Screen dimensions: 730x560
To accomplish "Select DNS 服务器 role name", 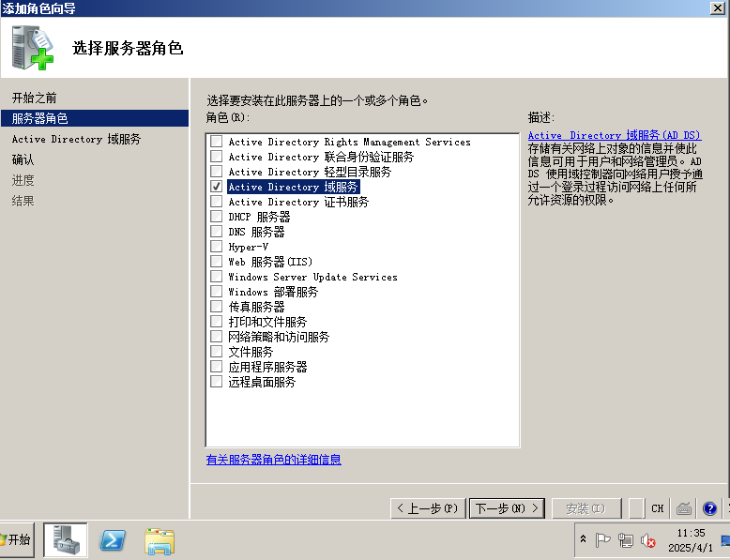I will (256, 232).
